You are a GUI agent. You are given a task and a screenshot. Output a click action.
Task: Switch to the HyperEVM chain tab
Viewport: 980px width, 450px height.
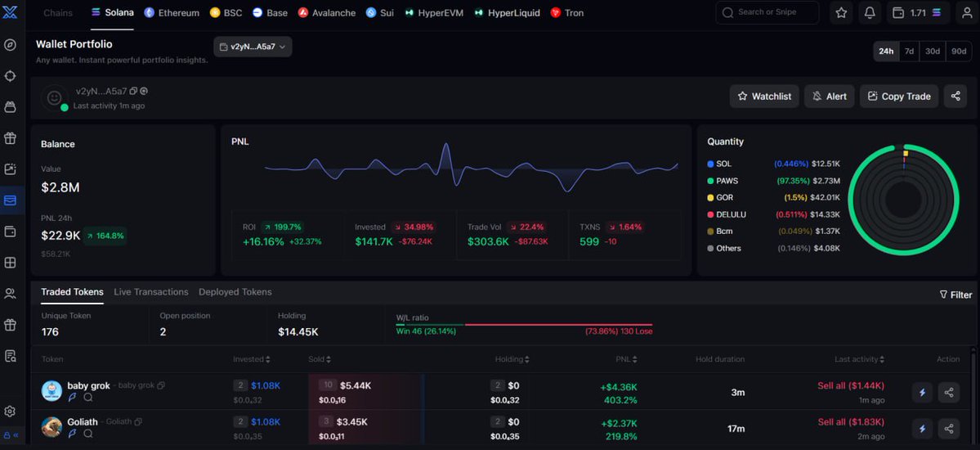[434, 12]
